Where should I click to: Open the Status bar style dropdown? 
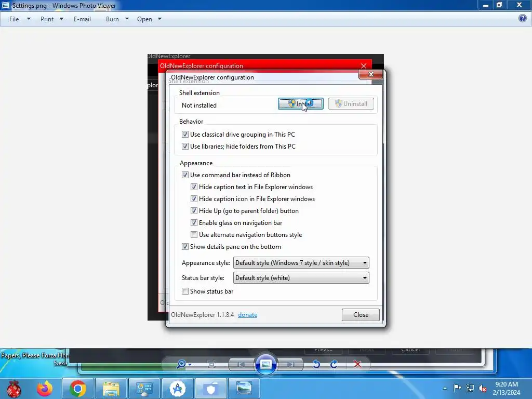click(x=301, y=278)
